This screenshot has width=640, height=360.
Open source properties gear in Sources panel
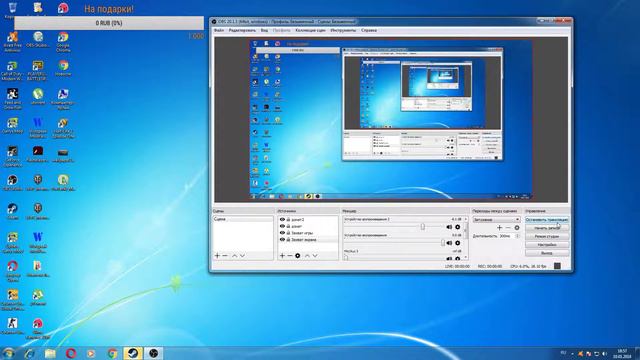pos(298,256)
